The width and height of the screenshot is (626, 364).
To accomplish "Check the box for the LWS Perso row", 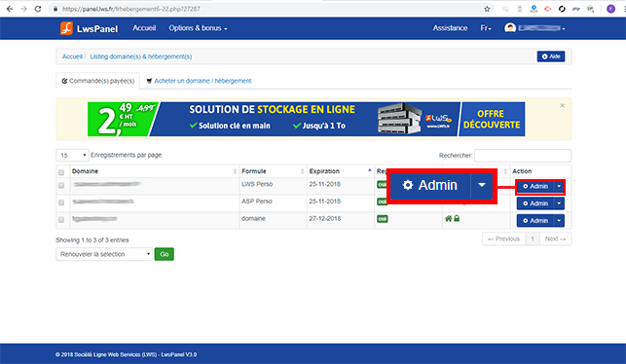I will (x=61, y=185).
